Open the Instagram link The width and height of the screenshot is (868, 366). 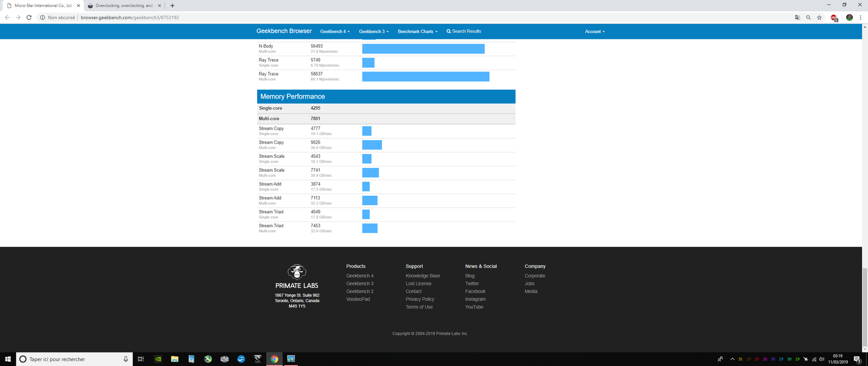pos(476,299)
